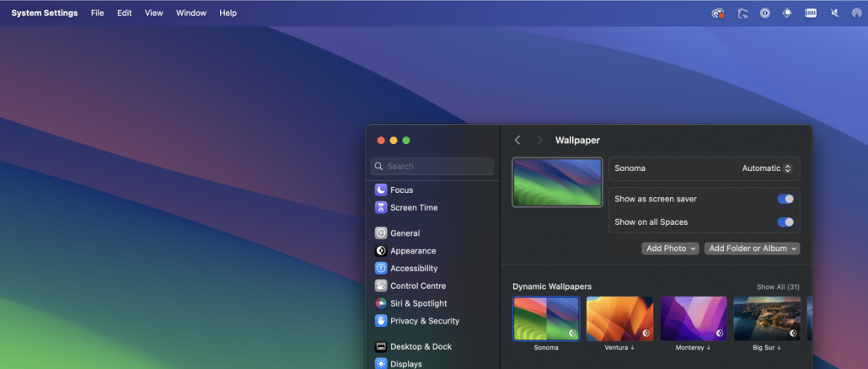868x369 pixels.
Task: Click the screenshot tool menu bar icon
Action: pyautogui.click(x=743, y=13)
